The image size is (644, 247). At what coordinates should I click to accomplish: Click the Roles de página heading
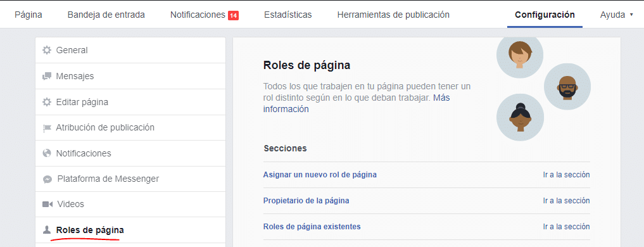(306, 65)
